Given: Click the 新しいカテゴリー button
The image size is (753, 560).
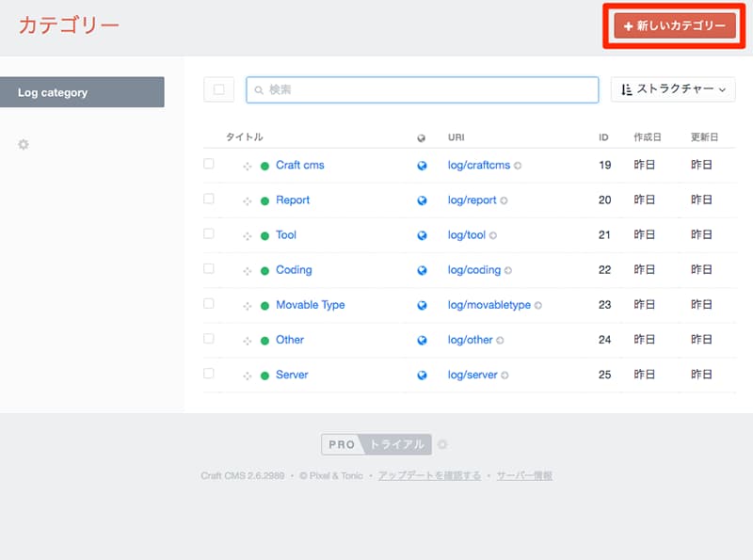Looking at the screenshot, I should 674,26.
